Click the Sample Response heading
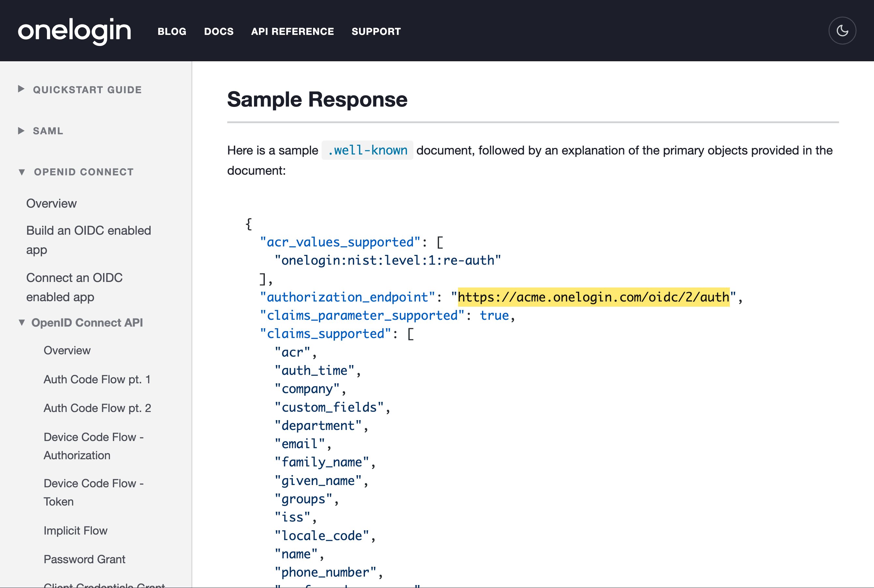This screenshot has height=588, width=874. click(317, 99)
